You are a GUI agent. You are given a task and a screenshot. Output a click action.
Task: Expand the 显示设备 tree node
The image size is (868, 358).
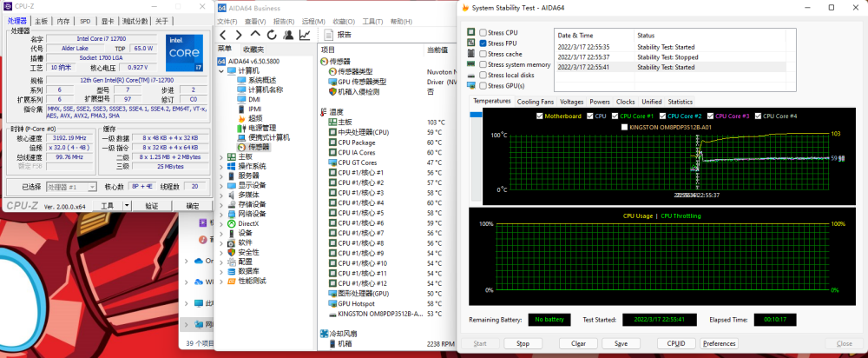pyautogui.click(x=222, y=185)
